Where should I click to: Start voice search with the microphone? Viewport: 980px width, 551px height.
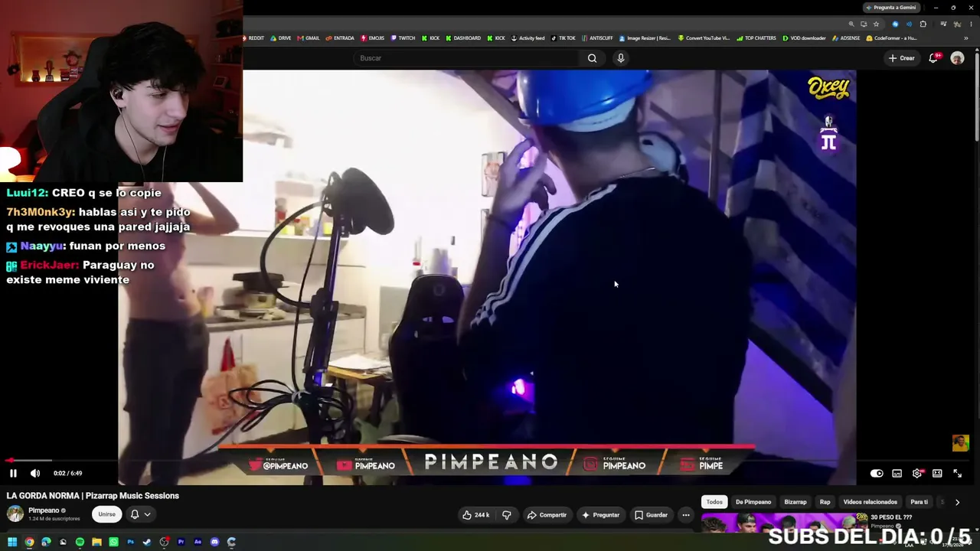point(621,58)
